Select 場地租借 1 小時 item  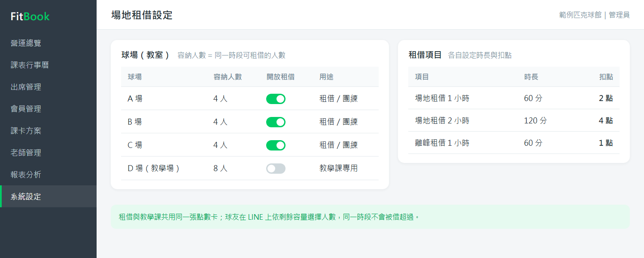442,98
